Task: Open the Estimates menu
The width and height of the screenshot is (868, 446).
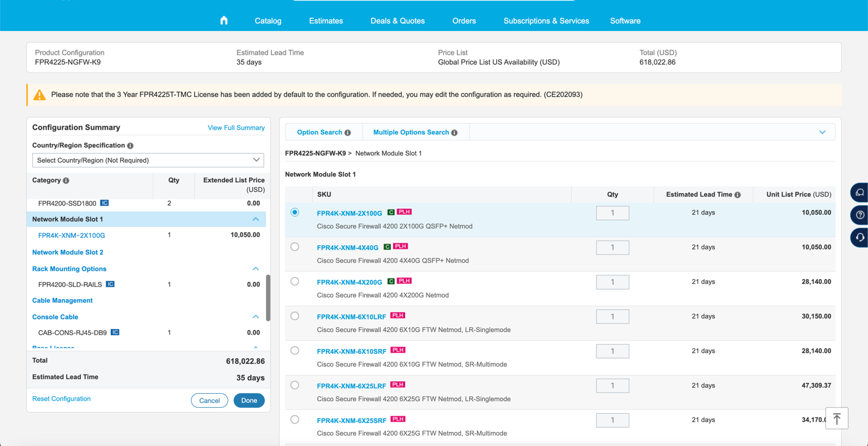Action: point(326,21)
